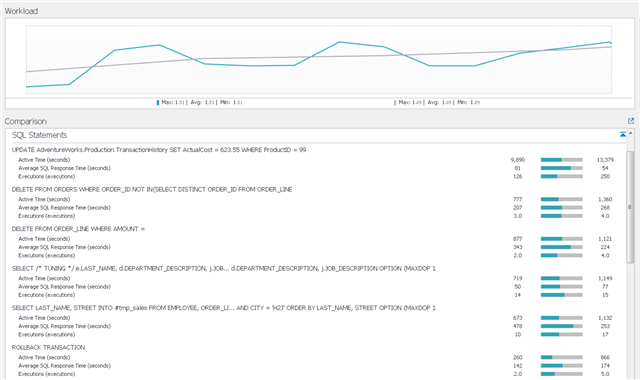This screenshot has width=640, height=380.
Task: Click the response time value 253
Action: pos(605,326)
